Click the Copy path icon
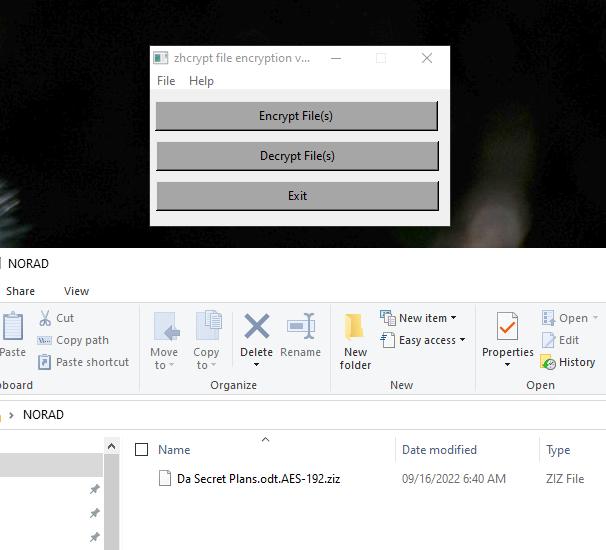 [44, 341]
